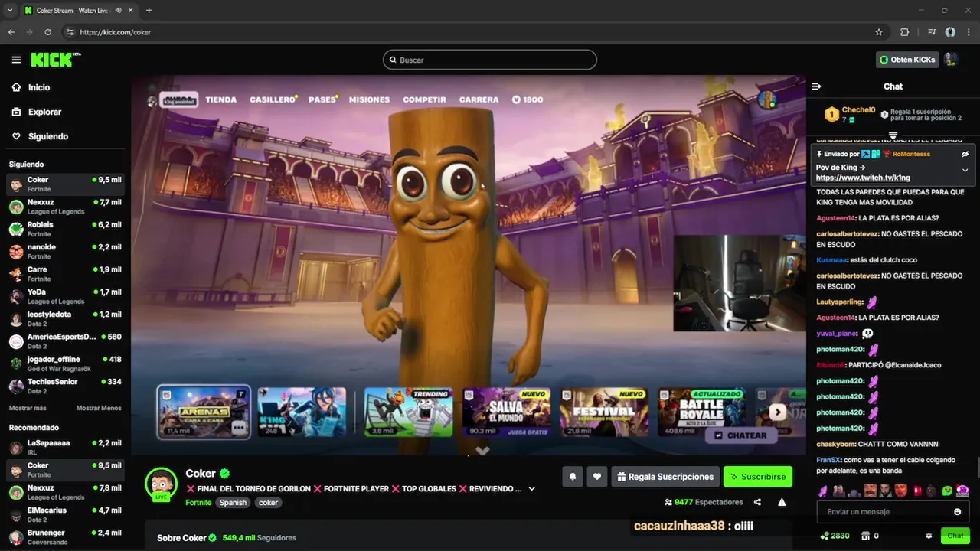The image size is (980, 551).
Task: Open the Fortnite category link under Coker
Action: (x=198, y=503)
